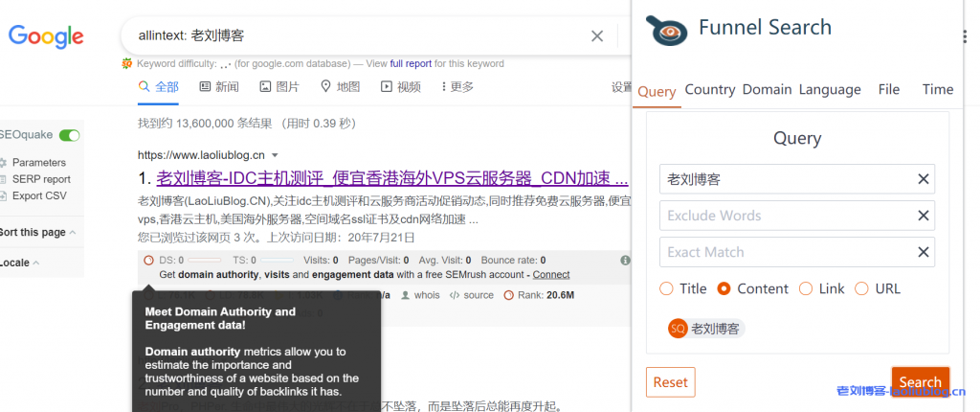Select the Title radio option

667,288
